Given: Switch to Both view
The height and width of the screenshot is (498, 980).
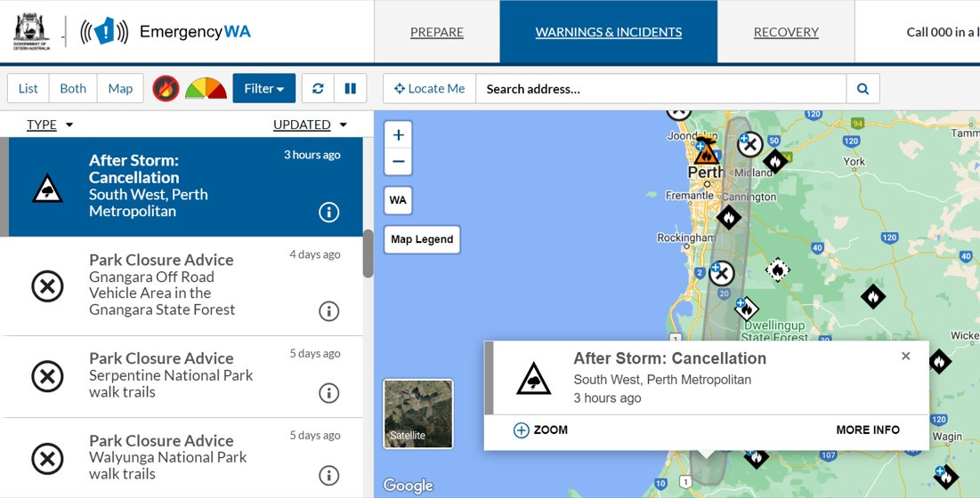Looking at the screenshot, I should point(73,89).
